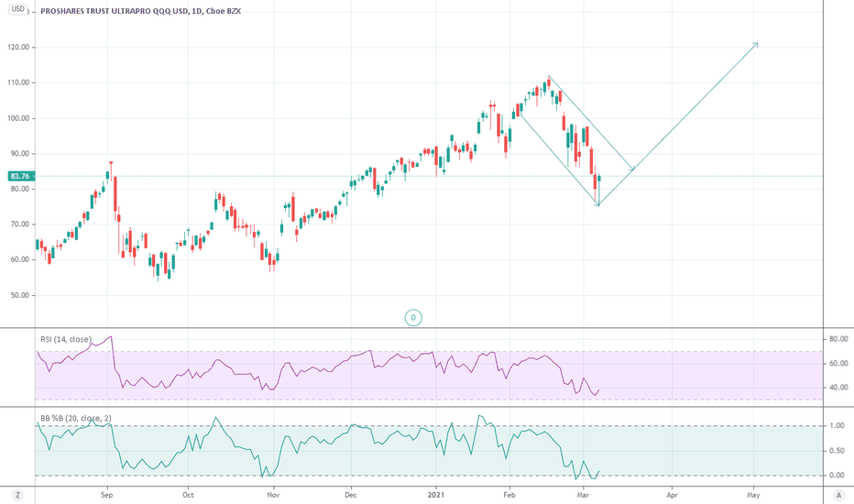854x504 pixels.
Task: Click the 83.76 current price label
Action: click(20, 176)
